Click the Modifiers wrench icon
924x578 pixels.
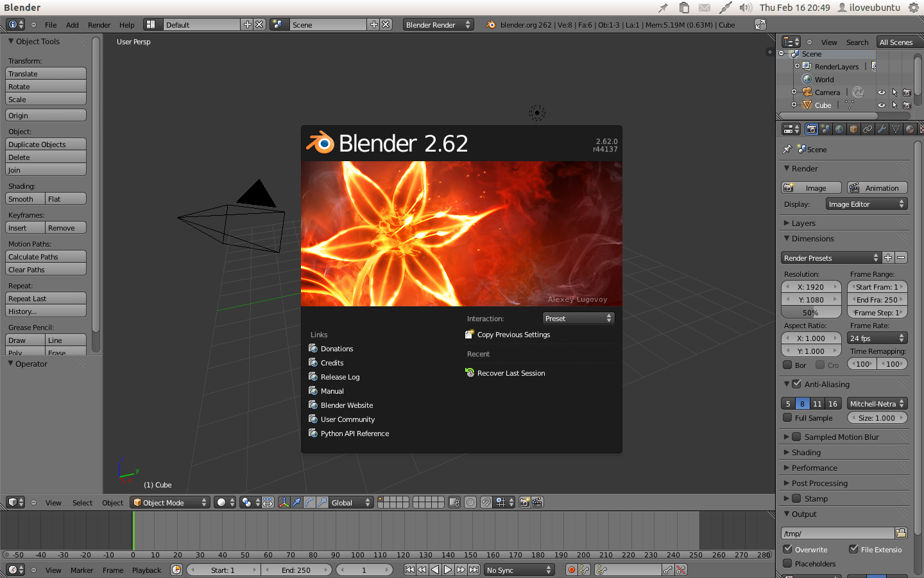point(882,128)
